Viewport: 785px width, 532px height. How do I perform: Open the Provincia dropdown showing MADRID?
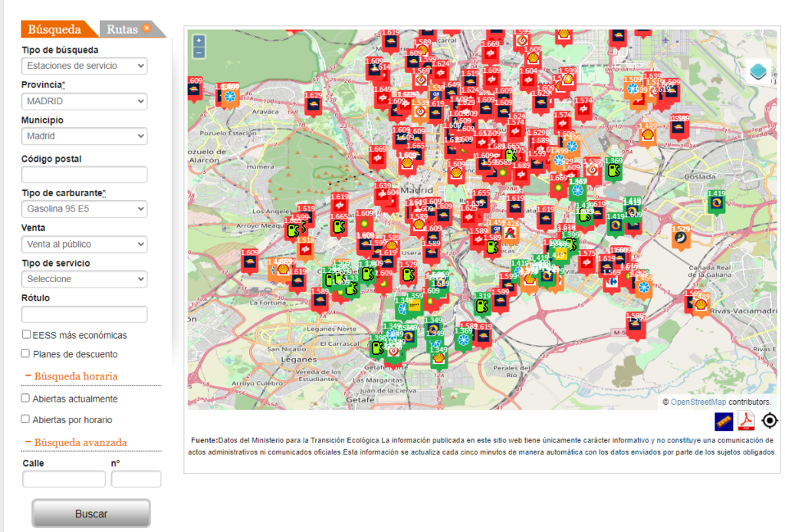84,101
